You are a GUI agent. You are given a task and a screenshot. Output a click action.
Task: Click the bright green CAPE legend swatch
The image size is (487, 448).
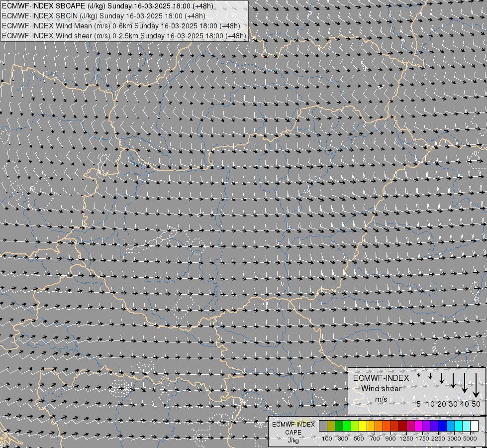pos(347,426)
